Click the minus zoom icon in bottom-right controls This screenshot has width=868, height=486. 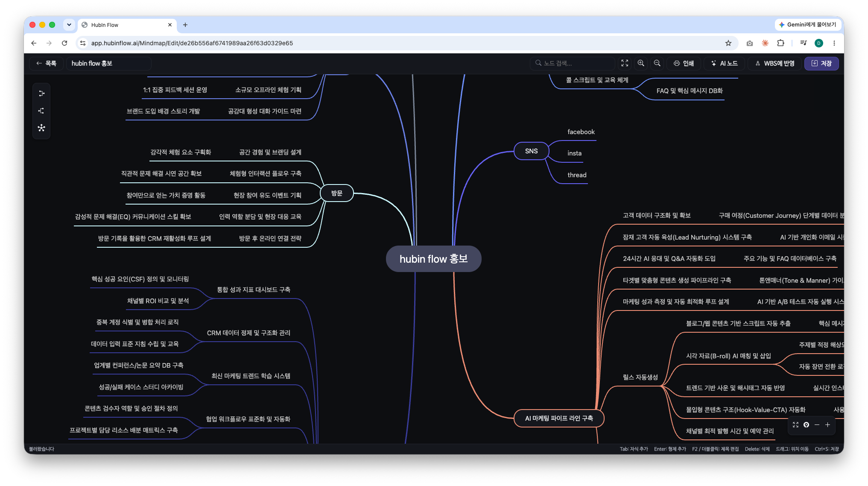817,425
